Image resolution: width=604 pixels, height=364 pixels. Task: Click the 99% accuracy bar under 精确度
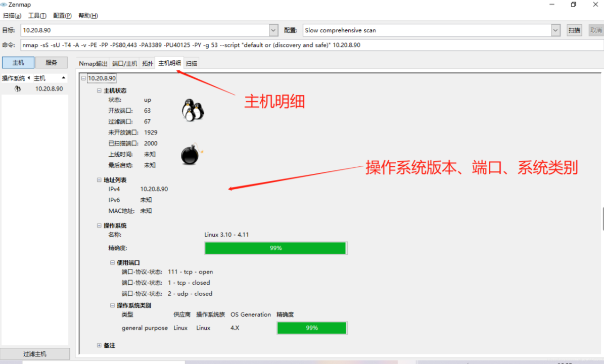275,248
